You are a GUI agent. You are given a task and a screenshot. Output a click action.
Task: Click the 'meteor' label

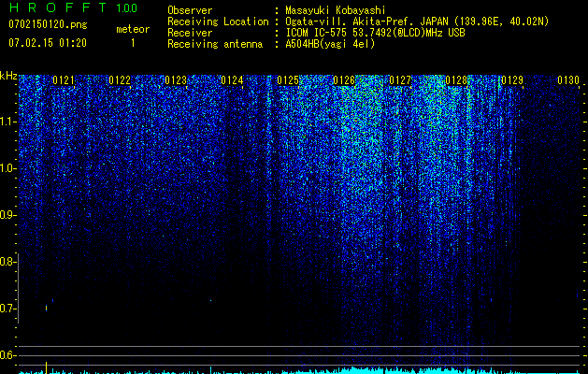pyautogui.click(x=133, y=29)
